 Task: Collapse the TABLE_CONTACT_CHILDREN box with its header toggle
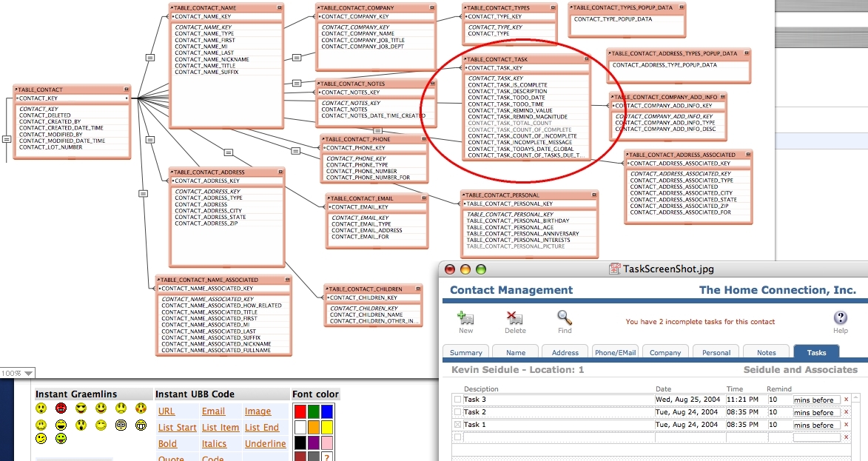click(419, 289)
